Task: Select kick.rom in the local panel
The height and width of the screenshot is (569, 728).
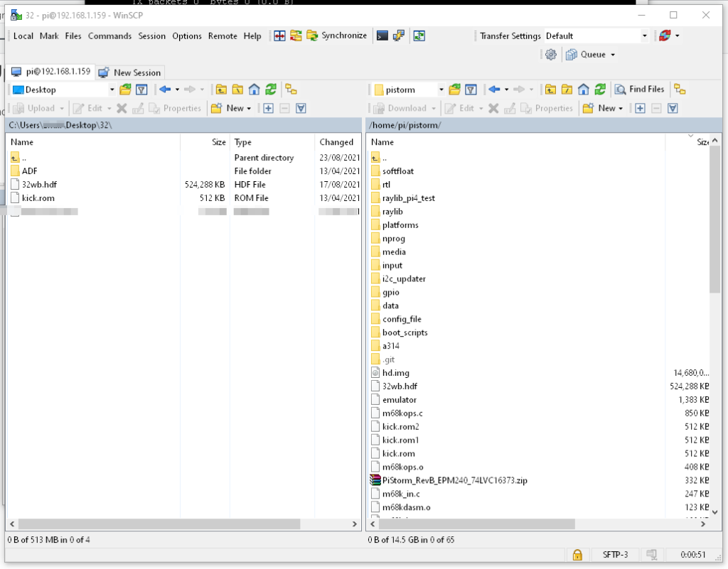Action: point(38,198)
